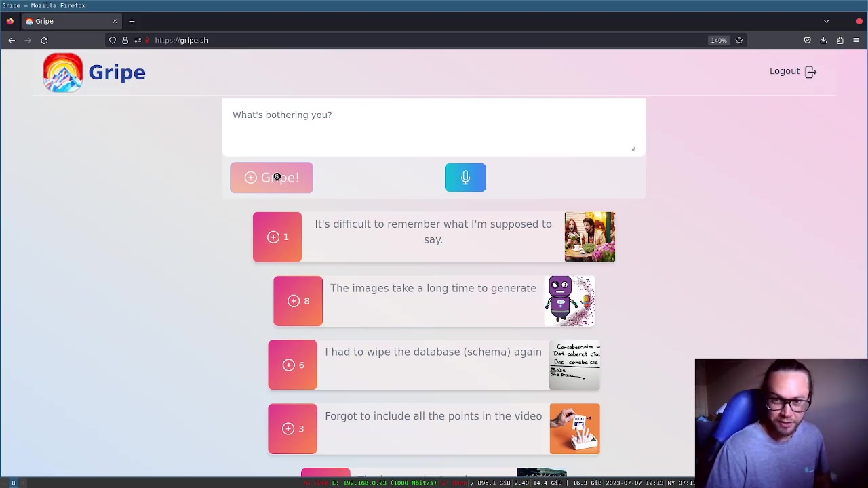The image size is (868, 488).
Task: Close the Gripe browser tab
Action: [115, 21]
